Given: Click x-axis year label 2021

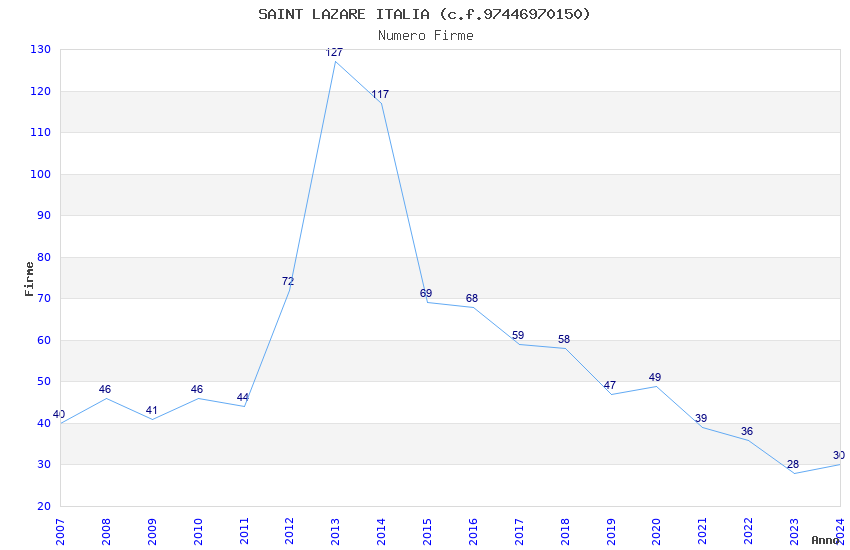Looking at the screenshot, I should pyautogui.click(x=703, y=532).
